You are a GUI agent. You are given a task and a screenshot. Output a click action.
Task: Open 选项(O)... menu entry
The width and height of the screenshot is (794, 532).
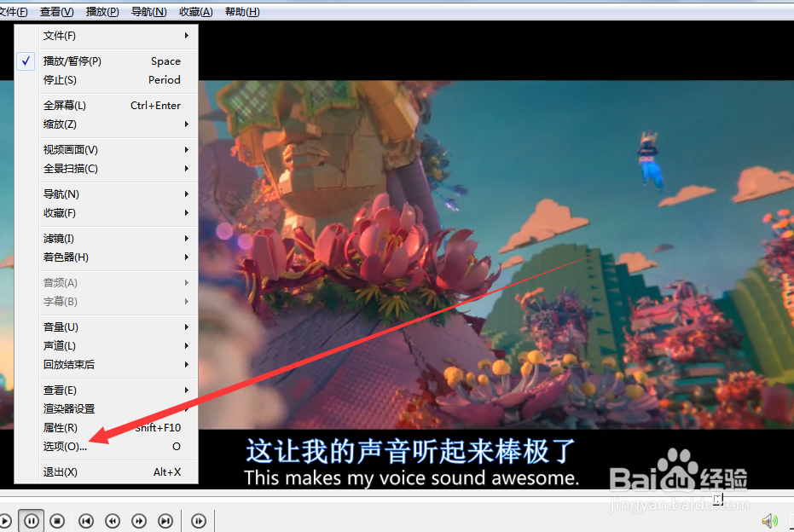tap(107, 447)
